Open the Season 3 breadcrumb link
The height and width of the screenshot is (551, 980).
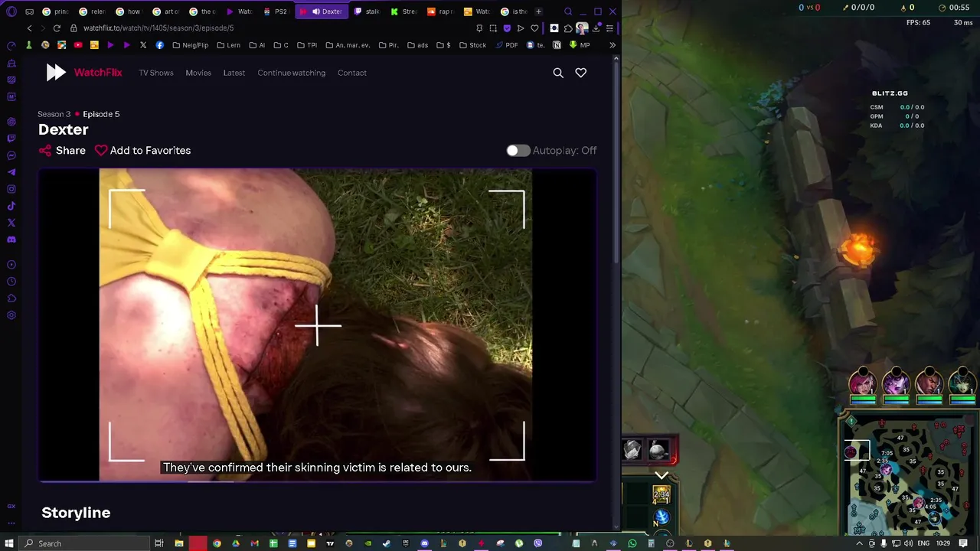pyautogui.click(x=54, y=114)
